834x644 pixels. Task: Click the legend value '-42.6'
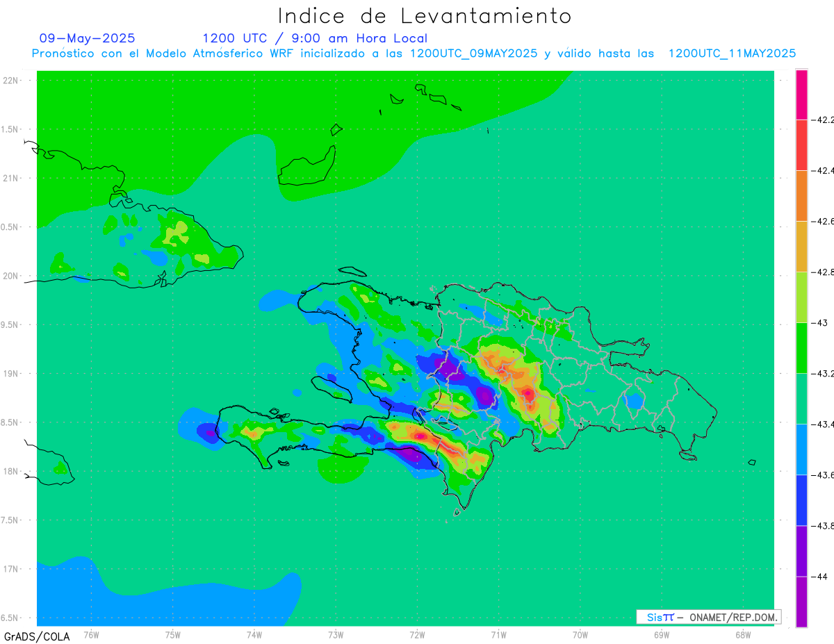coord(824,221)
